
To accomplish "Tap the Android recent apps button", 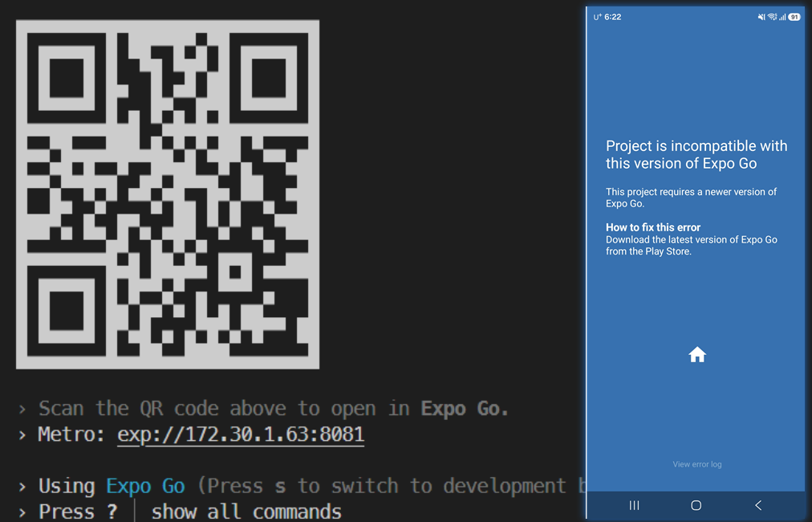I will tap(634, 505).
